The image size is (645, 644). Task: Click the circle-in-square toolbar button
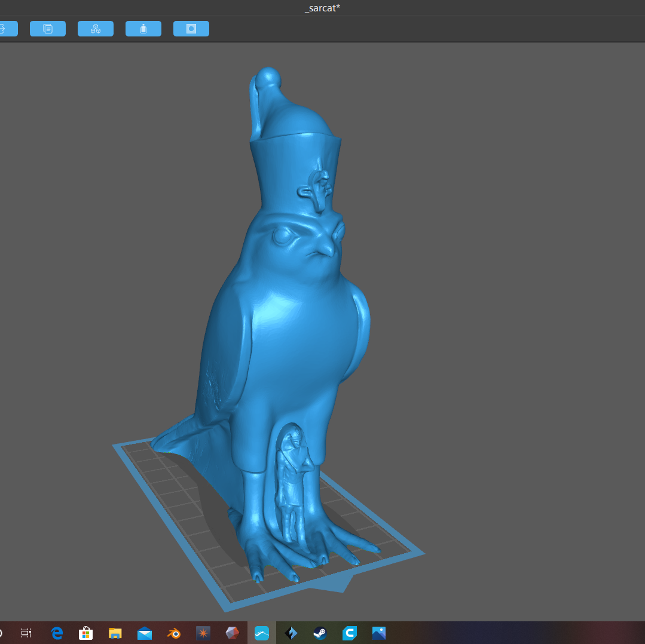pos(191,29)
